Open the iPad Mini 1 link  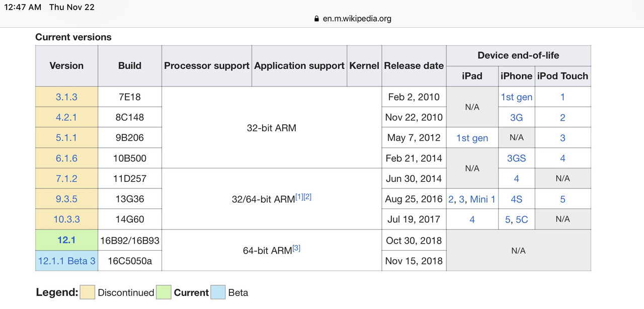[482, 199]
